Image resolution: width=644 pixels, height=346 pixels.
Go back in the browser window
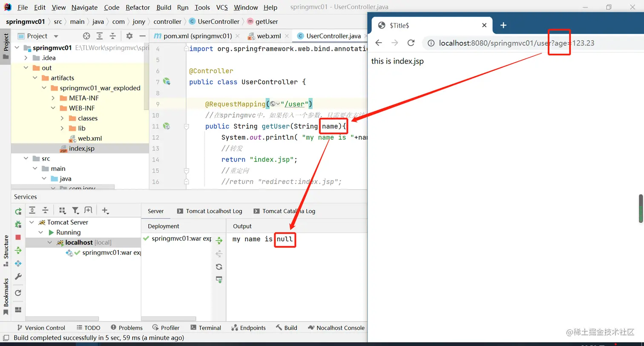378,43
